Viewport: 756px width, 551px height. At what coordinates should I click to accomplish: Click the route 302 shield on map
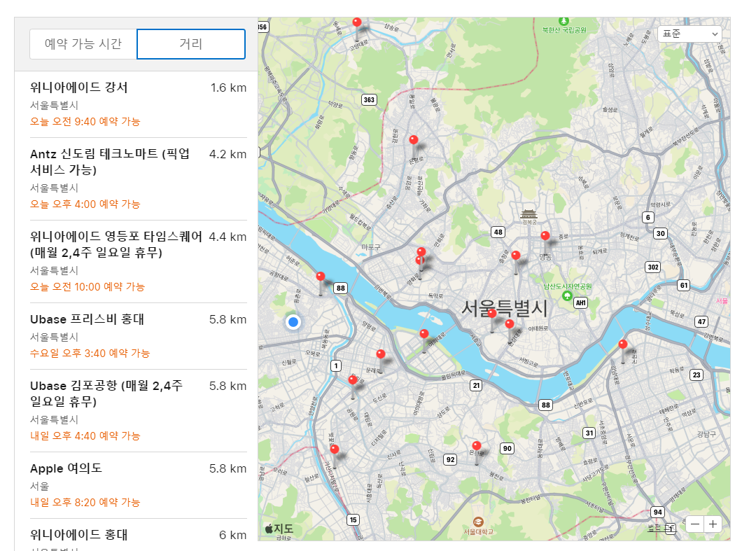[653, 267]
